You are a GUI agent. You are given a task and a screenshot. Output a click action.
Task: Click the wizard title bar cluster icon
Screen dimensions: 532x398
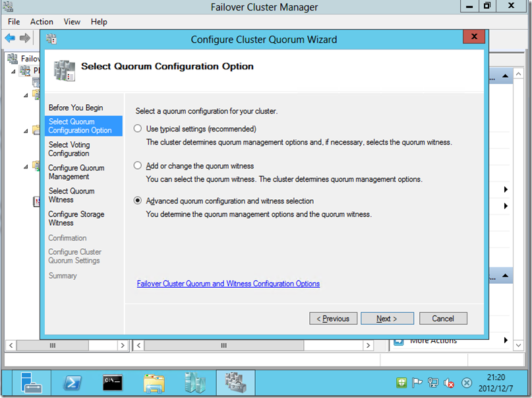pyautogui.click(x=51, y=39)
